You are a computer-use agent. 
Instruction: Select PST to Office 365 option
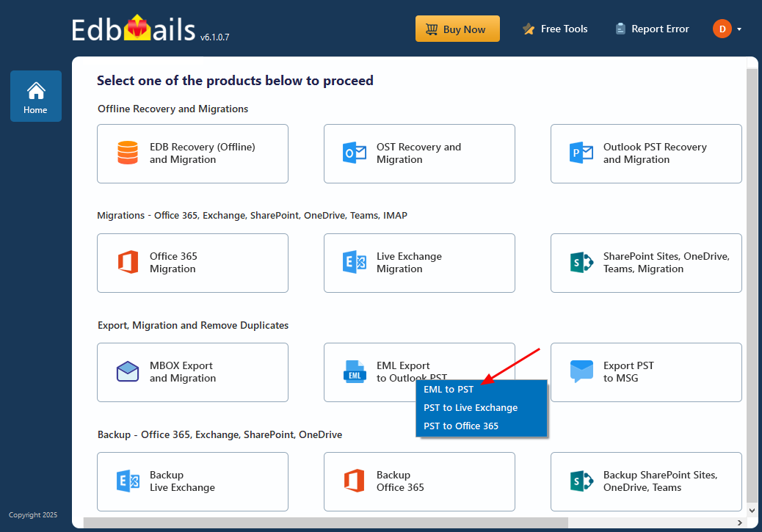pyautogui.click(x=461, y=426)
